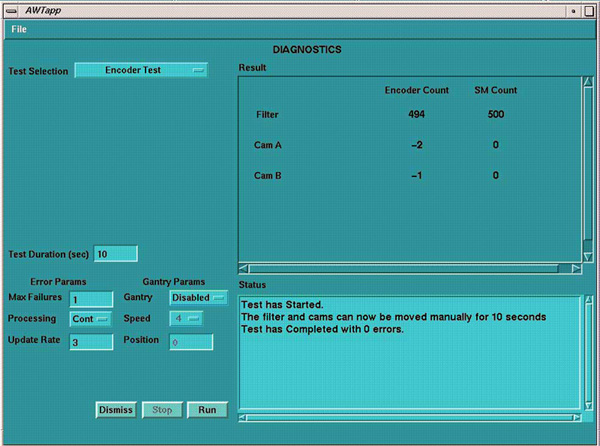Click the Status panel scroll down arrow
600x446 pixels.
coord(588,404)
